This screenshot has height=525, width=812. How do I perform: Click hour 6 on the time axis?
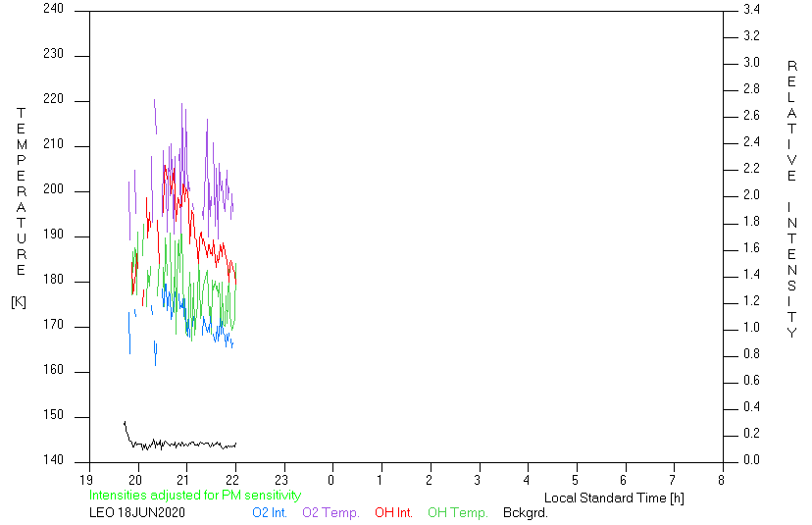tap(624, 480)
